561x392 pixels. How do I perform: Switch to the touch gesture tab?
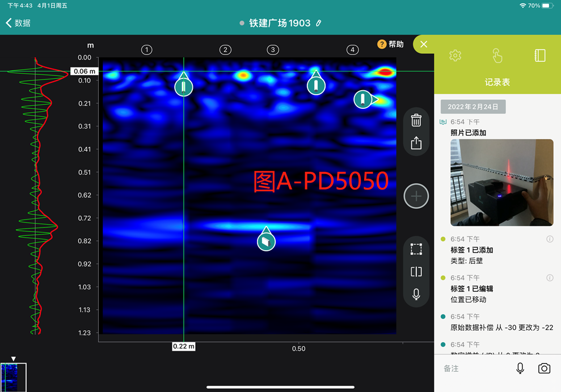497,56
